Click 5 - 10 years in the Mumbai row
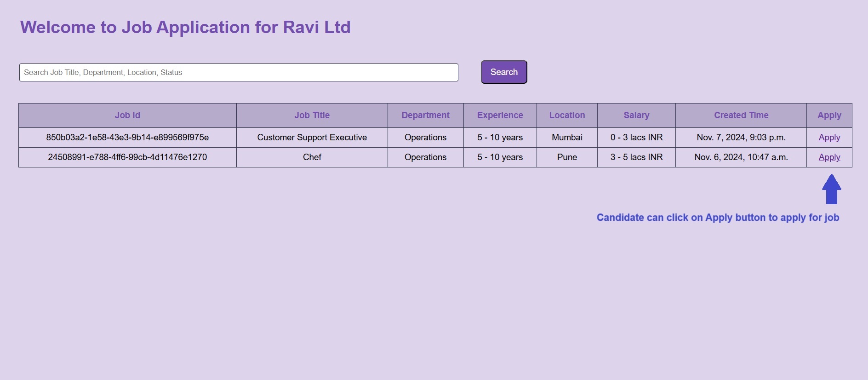868x380 pixels. pos(500,137)
